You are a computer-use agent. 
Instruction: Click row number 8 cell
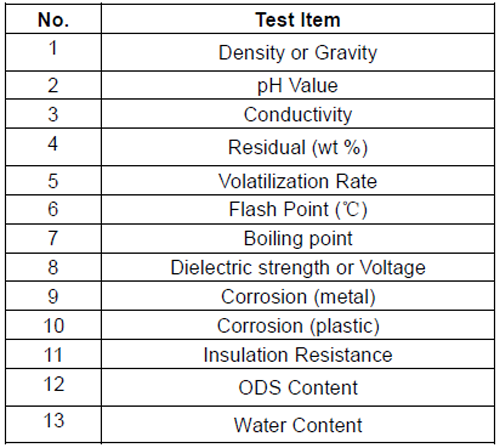point(53,267)
